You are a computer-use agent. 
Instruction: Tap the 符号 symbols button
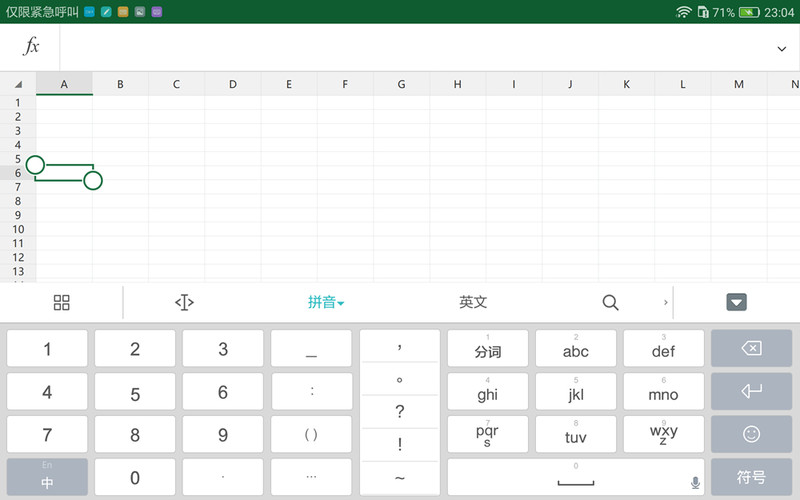click(x=751, y=477)
